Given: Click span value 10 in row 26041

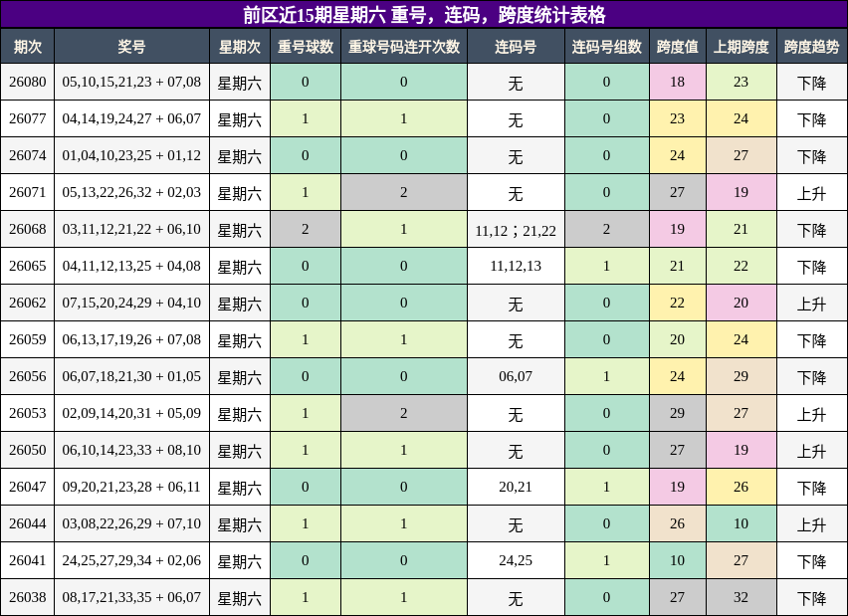Looking at the screenshot, I should [x=677, y=559].
